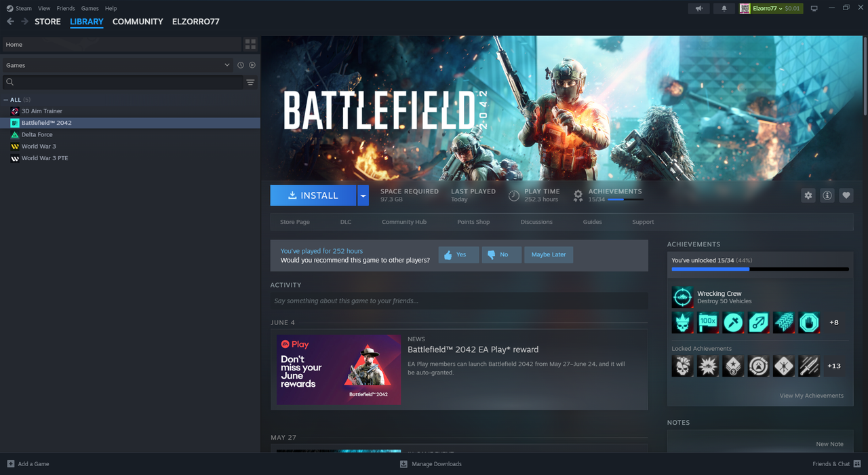
Task: Open the game's Store Page link
Action: point(295,222)
